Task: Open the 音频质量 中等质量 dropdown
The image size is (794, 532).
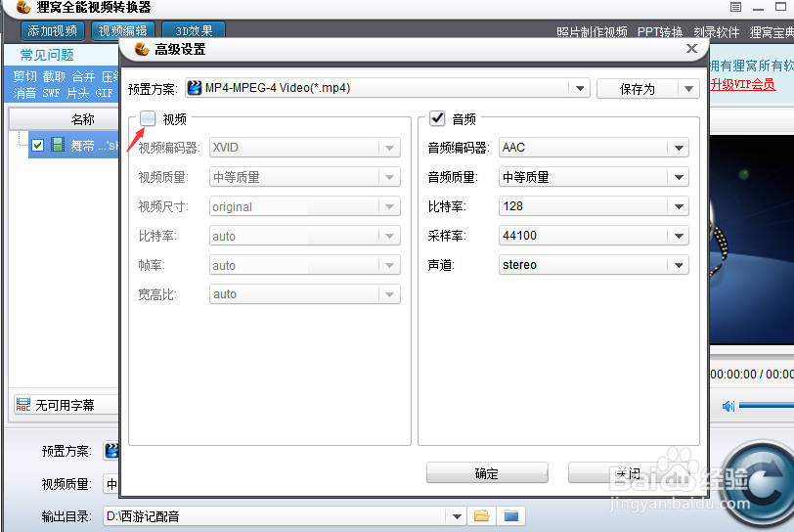Action: (x=594, y=177)
